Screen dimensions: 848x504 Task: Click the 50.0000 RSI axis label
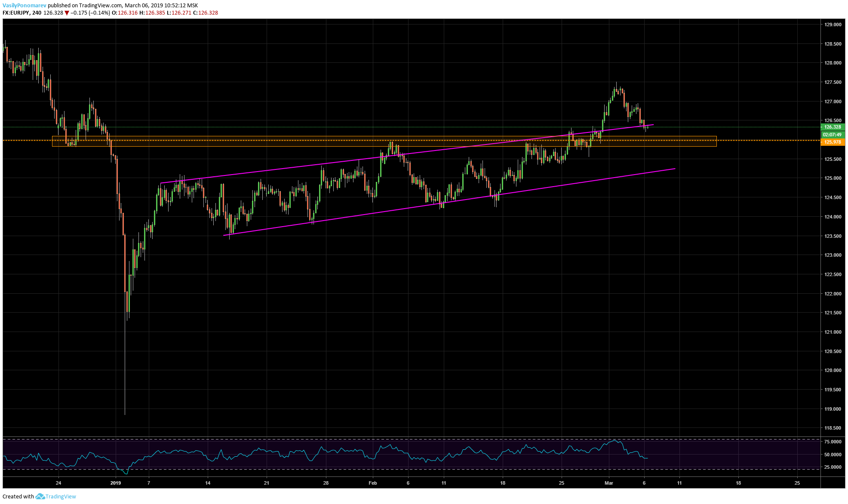click(833, 455)
